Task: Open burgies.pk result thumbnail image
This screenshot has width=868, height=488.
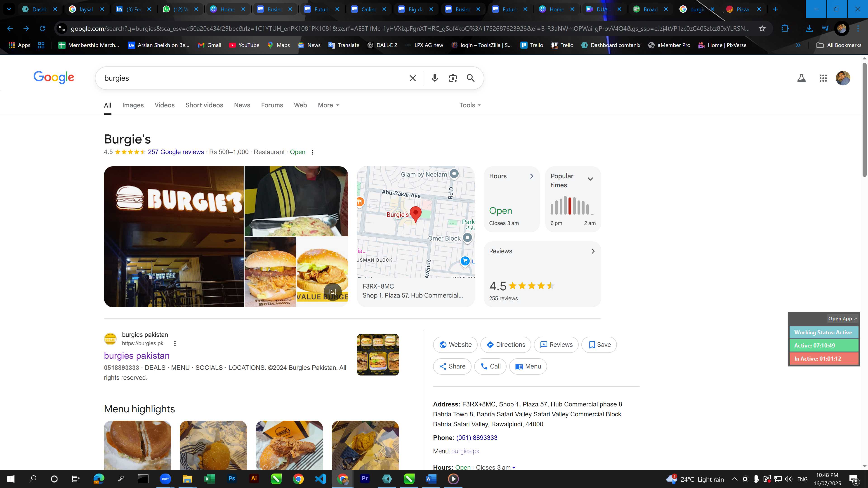Action: click(x=378, y=355)
